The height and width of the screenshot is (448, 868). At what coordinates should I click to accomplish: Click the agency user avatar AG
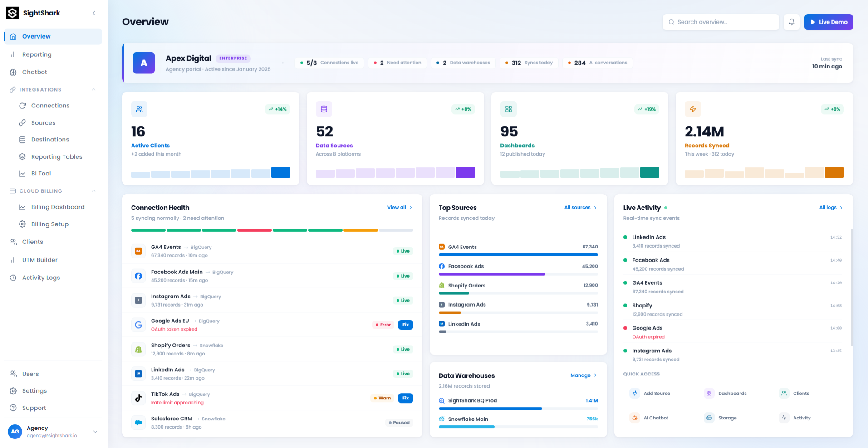pyautogui.click(x=15, y=432)
